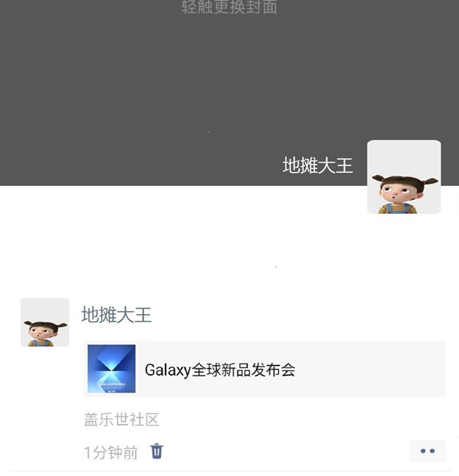
Task: Tap the right dot of the two-dot button
Action: (432, 451)
